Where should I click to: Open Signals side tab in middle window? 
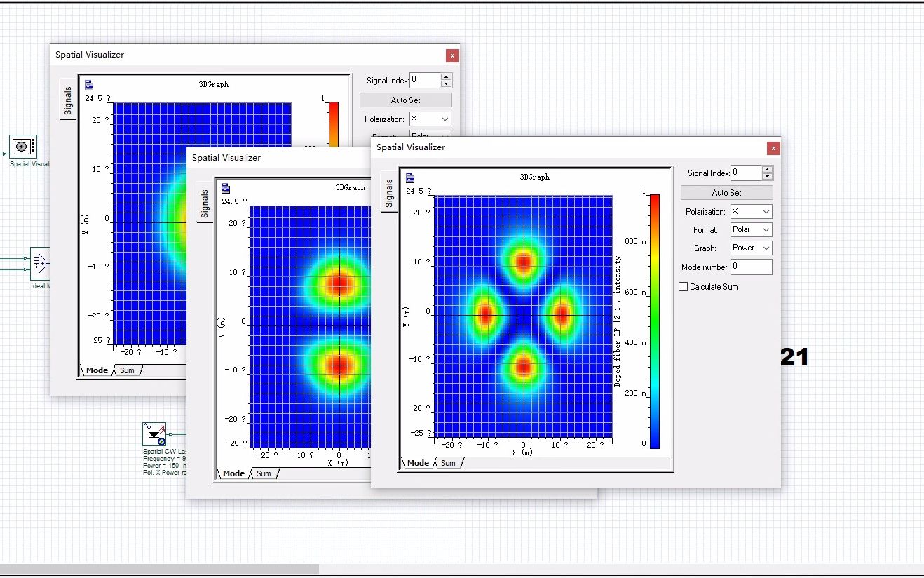(205, 203)
